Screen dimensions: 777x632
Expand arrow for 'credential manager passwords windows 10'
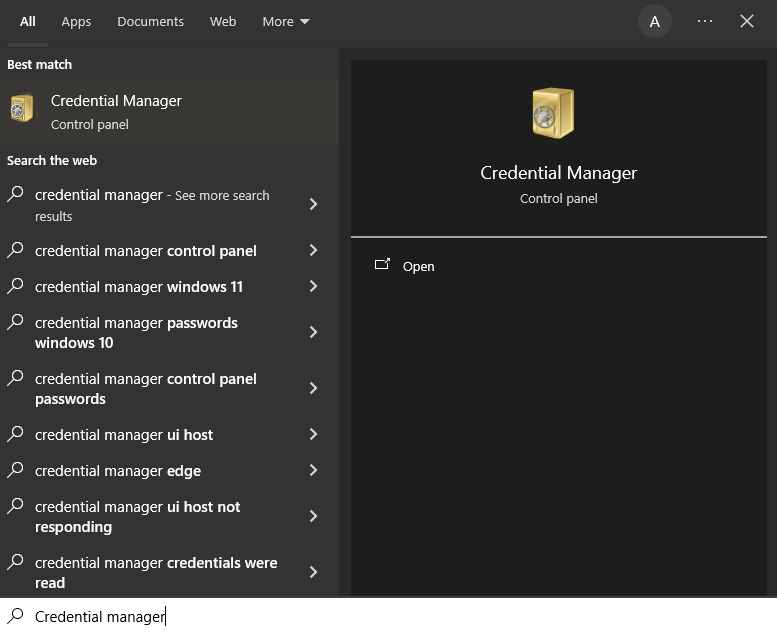(313, 332)
